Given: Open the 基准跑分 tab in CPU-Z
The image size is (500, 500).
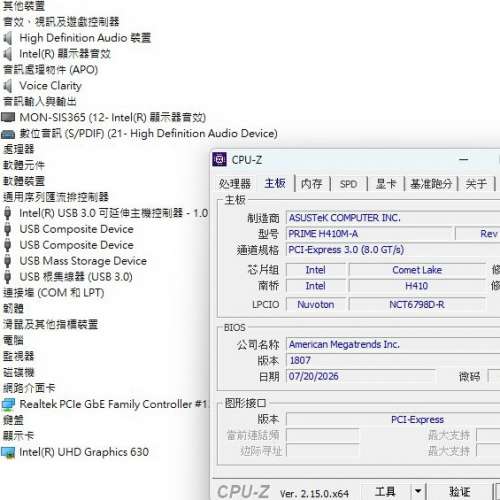Looking at the screenshot, I should 431,184.
